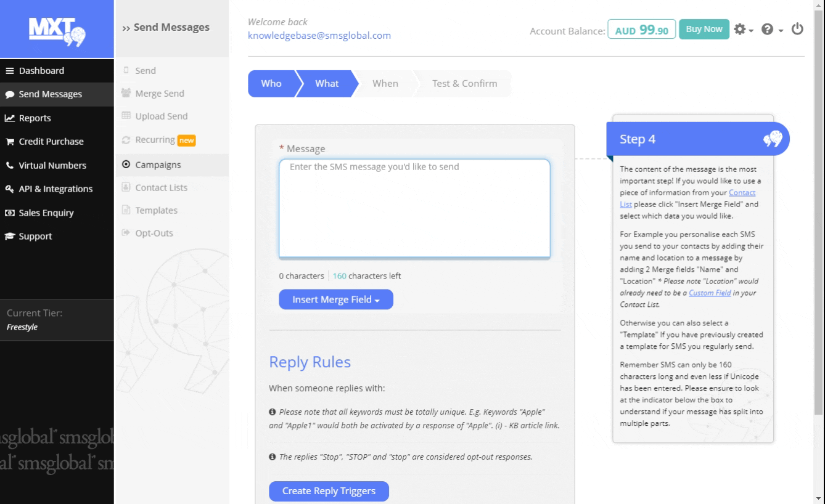Click the power logout icon

pyautogui.click(x=797, y=29)
